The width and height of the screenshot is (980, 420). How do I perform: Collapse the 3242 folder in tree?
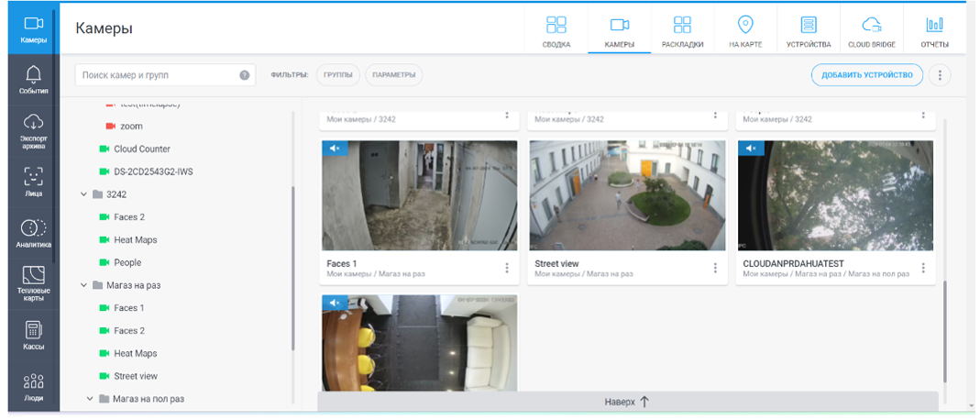tap(84, 194)
